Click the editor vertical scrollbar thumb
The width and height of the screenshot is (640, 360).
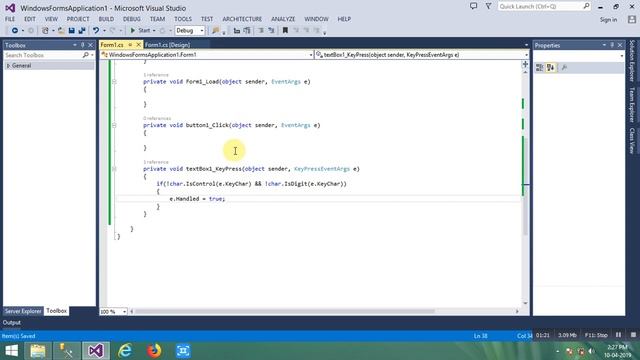click(525, 187)
